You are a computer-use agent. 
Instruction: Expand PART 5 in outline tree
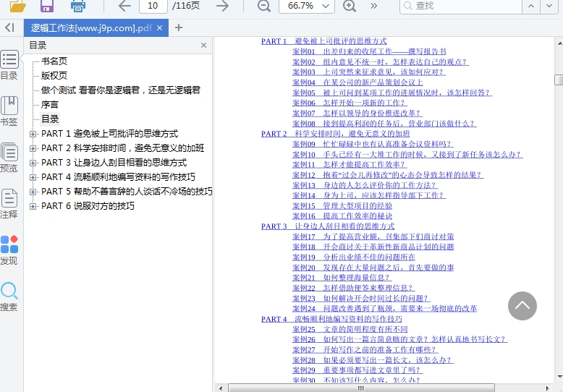click(x=33, y=192)
